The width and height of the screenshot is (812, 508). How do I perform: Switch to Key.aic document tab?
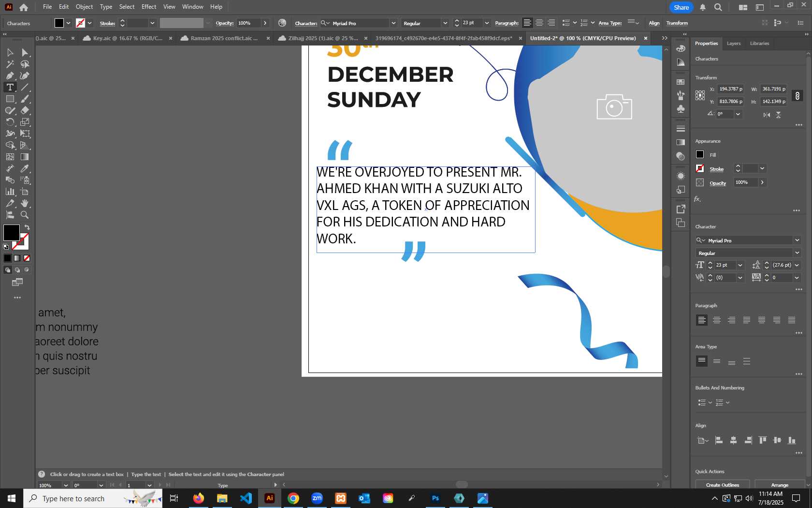(x=128, y=38)
